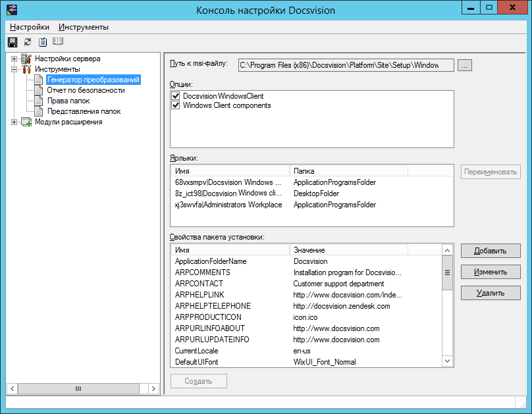Click the Удалить button
Screen dimensions: 532x414
click(x=491, y=293)
